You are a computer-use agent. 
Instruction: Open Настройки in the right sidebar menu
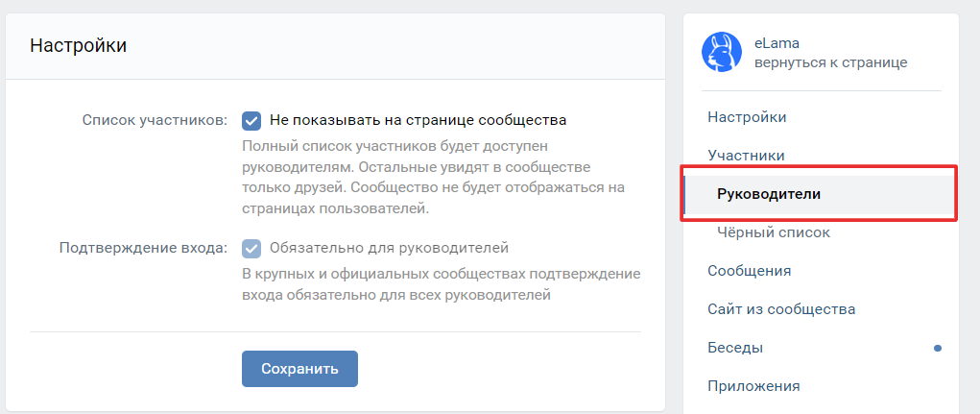coord(747,117)
